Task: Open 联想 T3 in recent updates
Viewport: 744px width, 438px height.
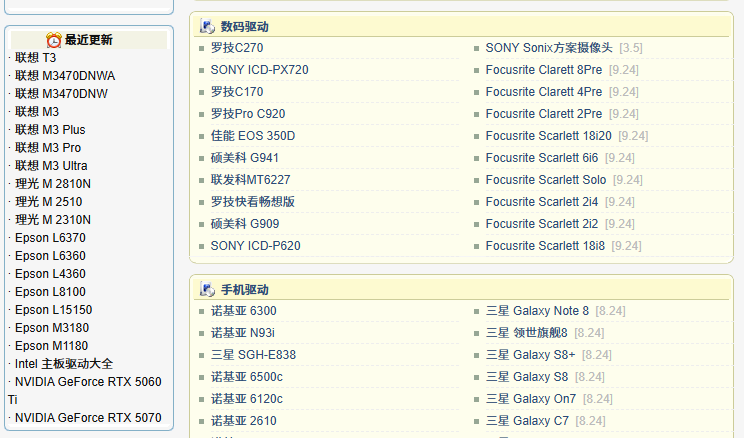Action: coord(36,58)
